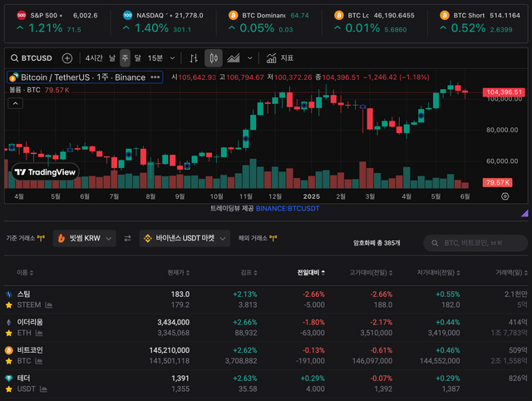Open the BINANCE:BTCUSDT link
This screenshot has width=532, height=401.
tap(288, 209)
